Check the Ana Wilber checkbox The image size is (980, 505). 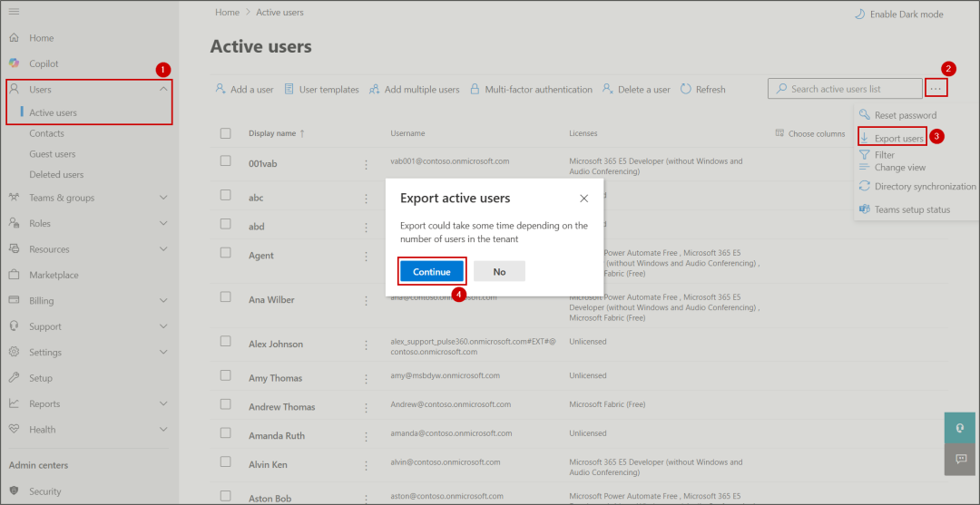click(x=226, y=297)
